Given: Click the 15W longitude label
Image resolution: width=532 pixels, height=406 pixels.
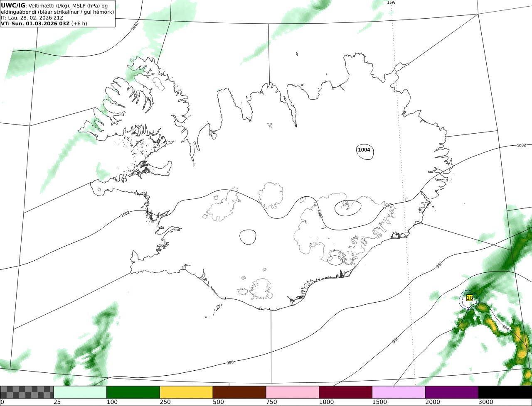Looking at the screenshot, I should [391, 2].
